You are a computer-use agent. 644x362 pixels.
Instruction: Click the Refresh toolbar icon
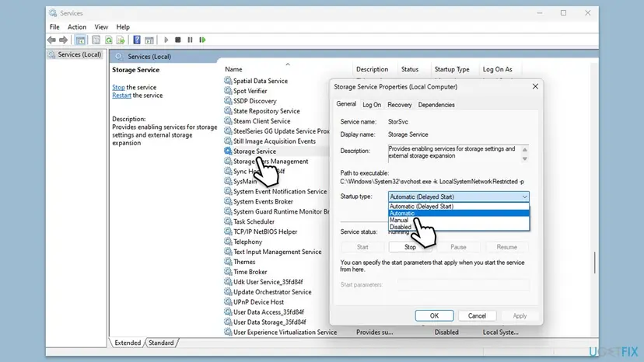tap(108, 40)
